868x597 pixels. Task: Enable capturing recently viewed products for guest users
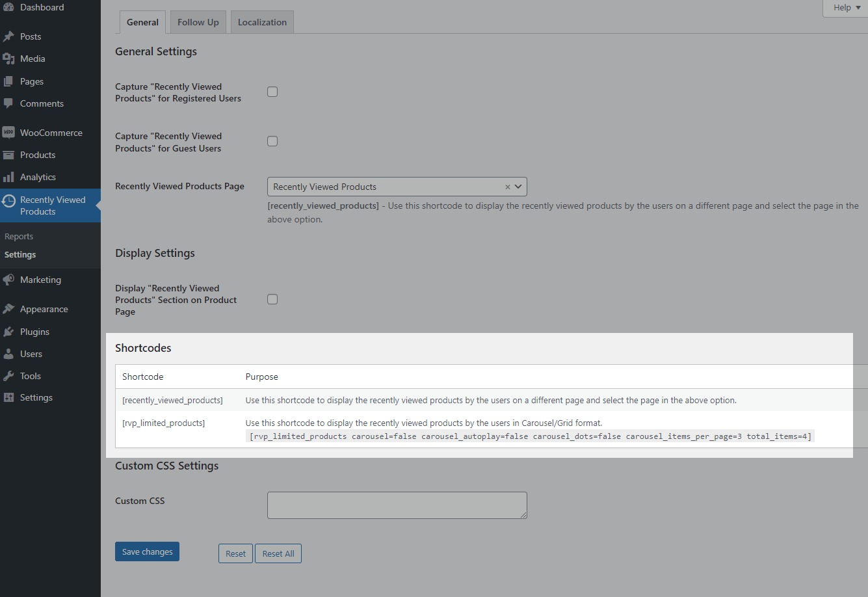point(272,140)
